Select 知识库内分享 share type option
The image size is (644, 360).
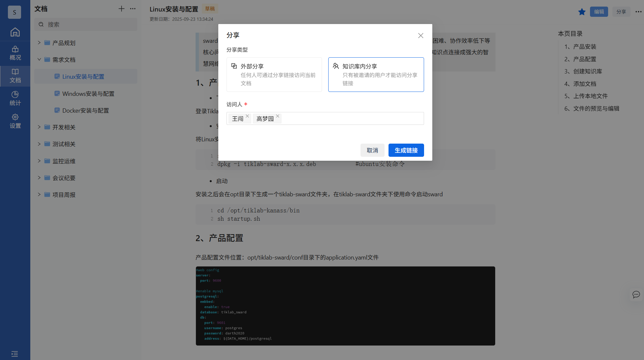coord(376,74)
